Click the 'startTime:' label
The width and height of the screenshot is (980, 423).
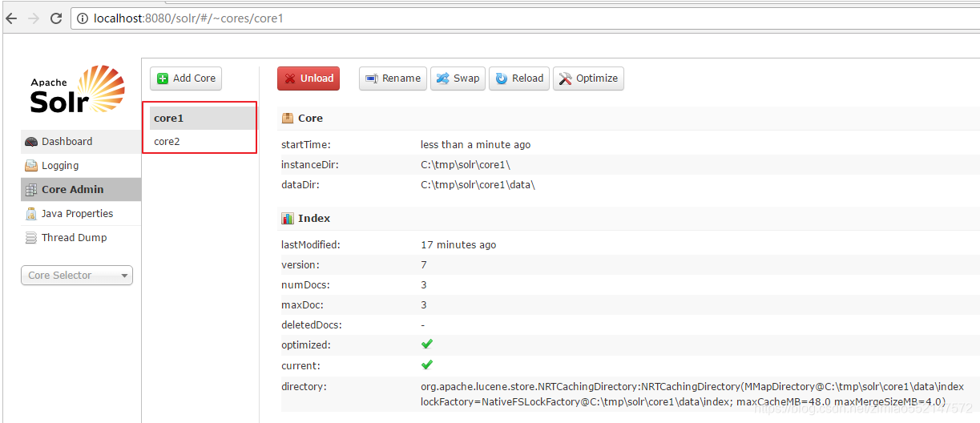click(306, 145)
